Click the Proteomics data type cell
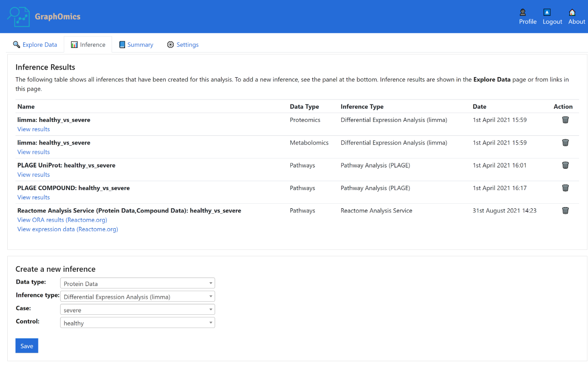 [x=305, y=120]
